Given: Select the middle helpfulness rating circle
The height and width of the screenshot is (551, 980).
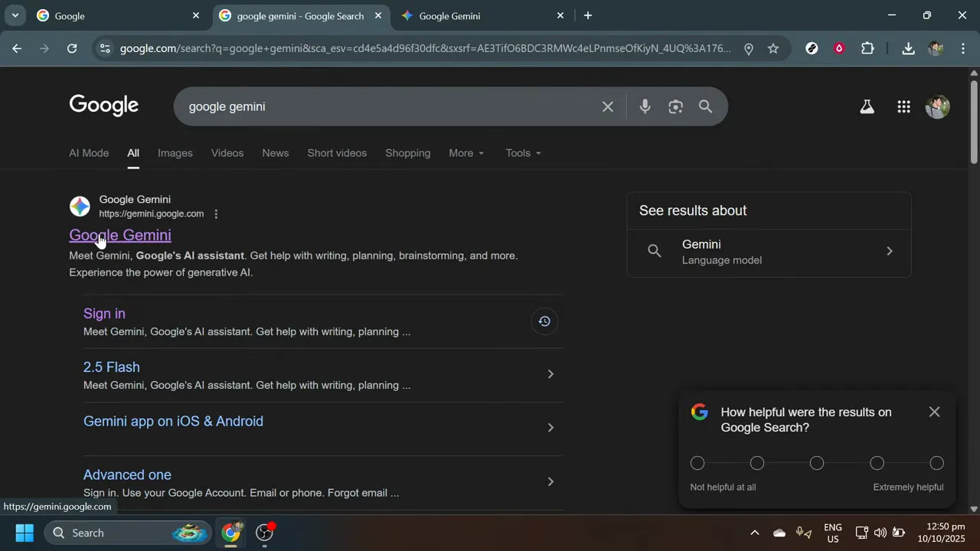Looking at the screenshot, I should pos(817,463).
